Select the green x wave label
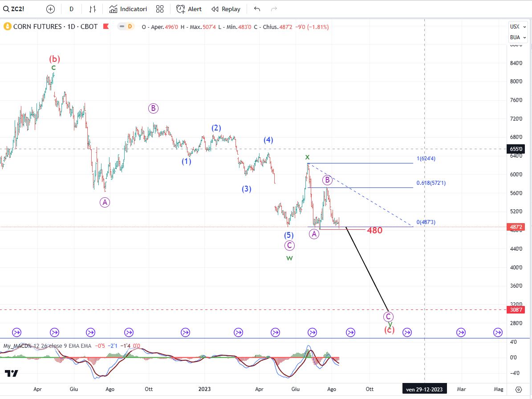The image size is (532, 399). 307,157
